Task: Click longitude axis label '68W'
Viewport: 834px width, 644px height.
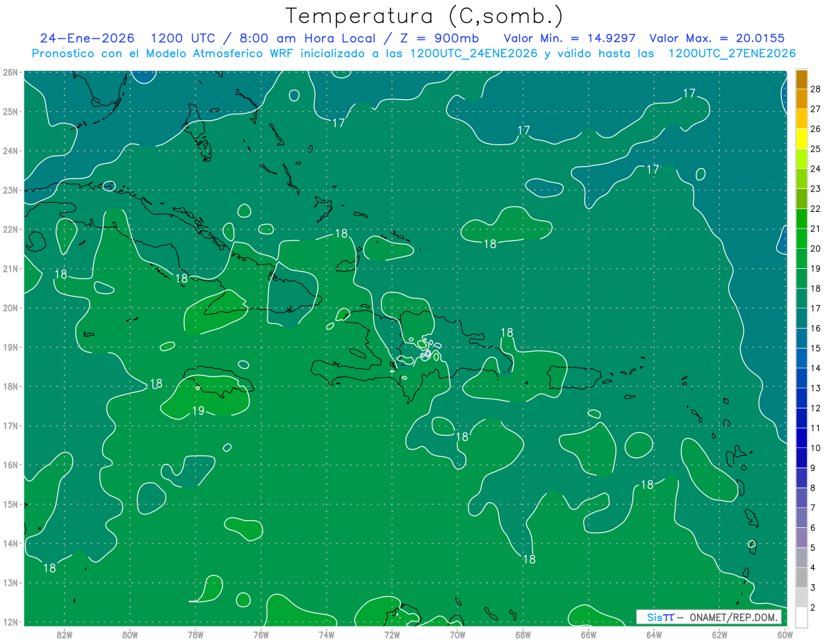Action: [x=523, y=634]
